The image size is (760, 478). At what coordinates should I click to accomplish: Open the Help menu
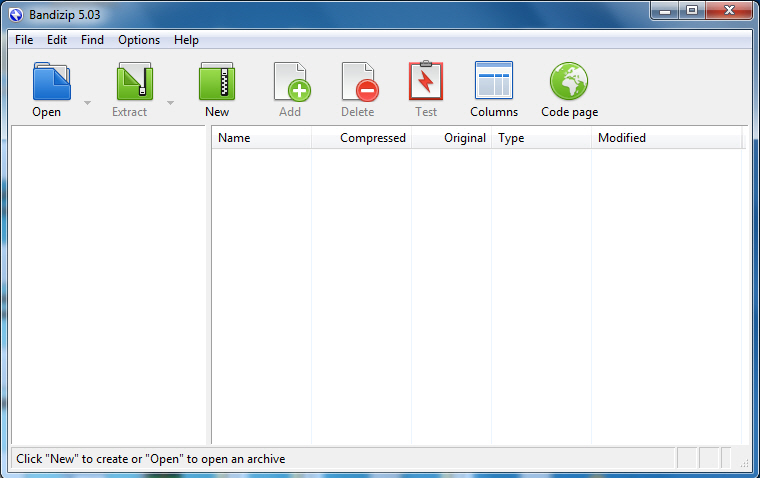click(x=186, y=40)
